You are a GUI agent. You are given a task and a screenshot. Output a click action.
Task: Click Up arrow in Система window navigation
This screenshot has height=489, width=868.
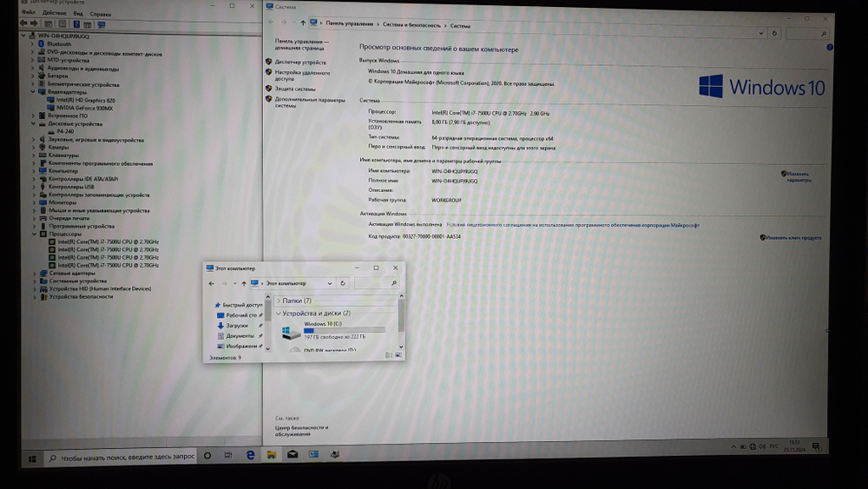pyautogui.click(x=303, y=23)
